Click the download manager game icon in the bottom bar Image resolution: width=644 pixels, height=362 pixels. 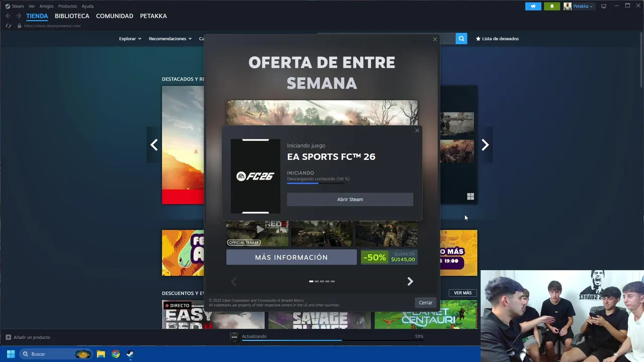[x=234, y=337]
